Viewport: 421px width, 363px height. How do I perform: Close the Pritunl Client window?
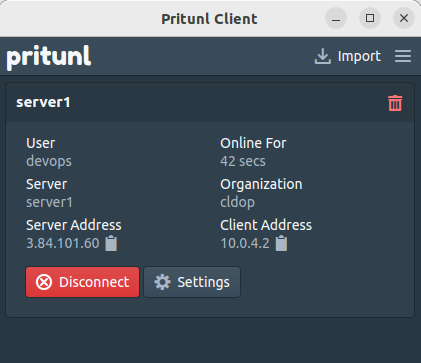pos(404,18)
